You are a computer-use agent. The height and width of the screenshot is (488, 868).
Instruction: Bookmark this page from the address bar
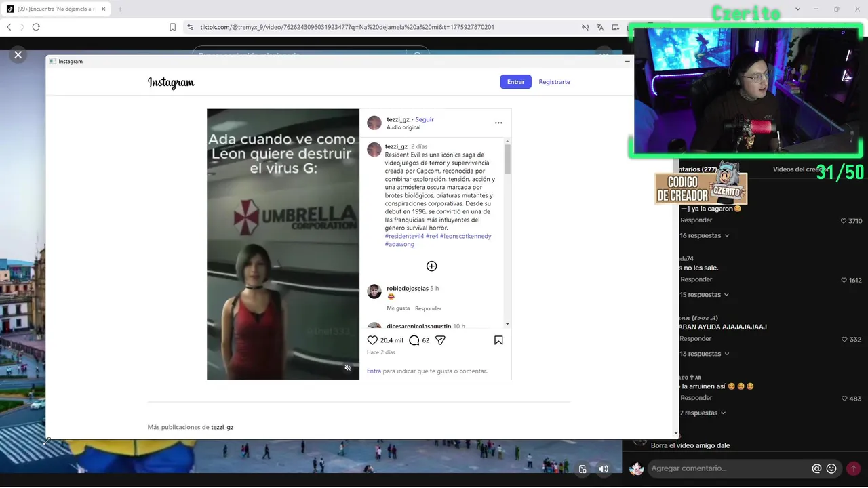pos(173,27)
